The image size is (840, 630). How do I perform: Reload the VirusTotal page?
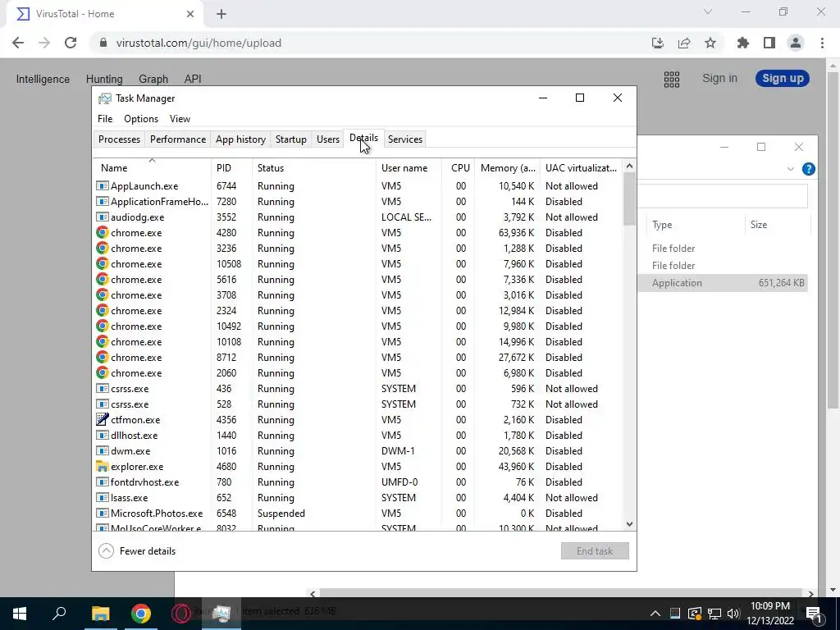pyautogui.click(x=71, y=43)
